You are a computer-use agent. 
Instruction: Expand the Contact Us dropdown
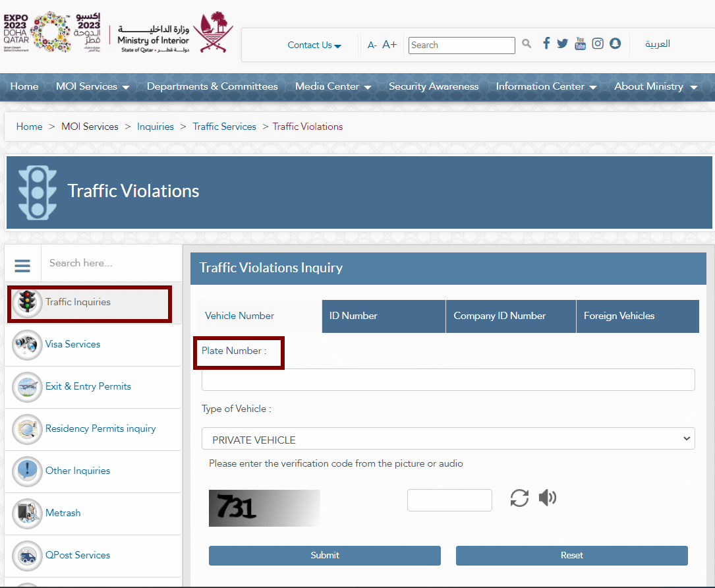coord(314,45)
